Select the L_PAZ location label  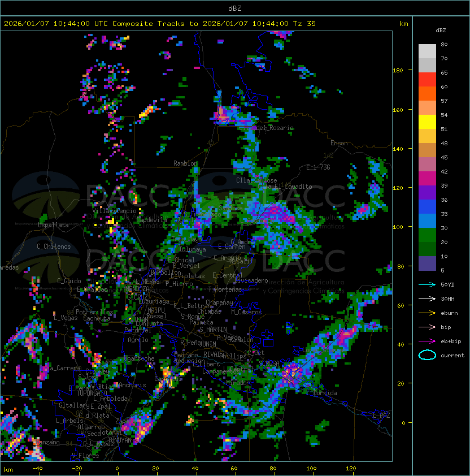[x=381, y=416]
